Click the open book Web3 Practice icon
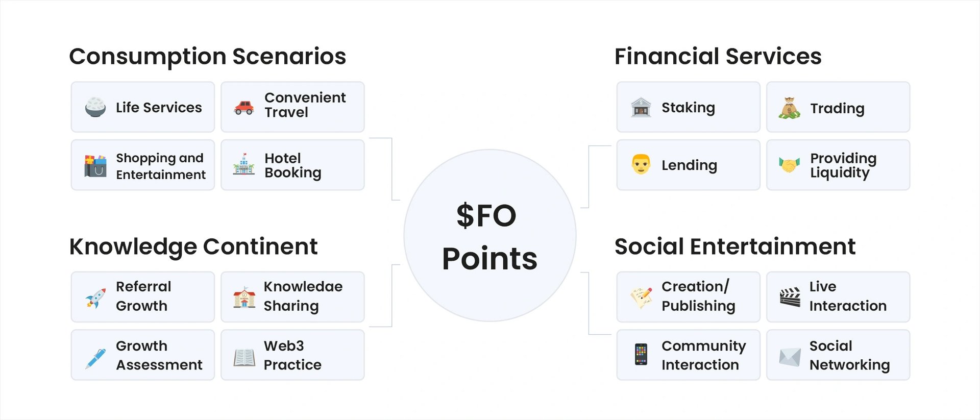 (244, 357)
